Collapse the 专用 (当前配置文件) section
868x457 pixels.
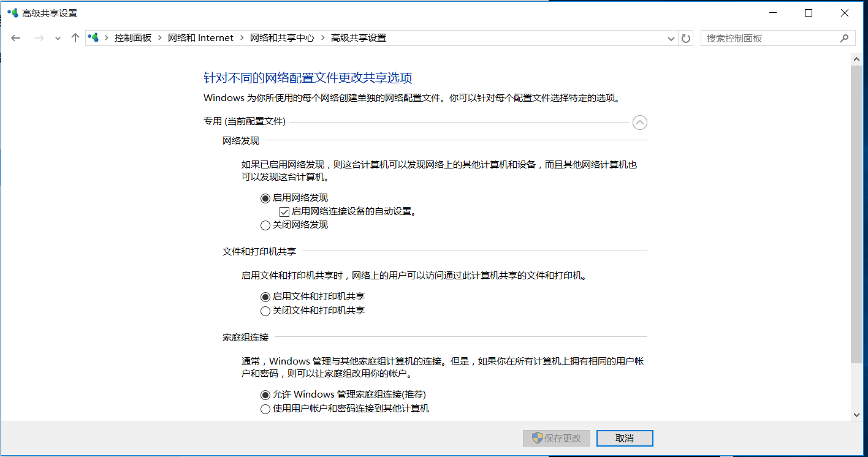[639, 123]
